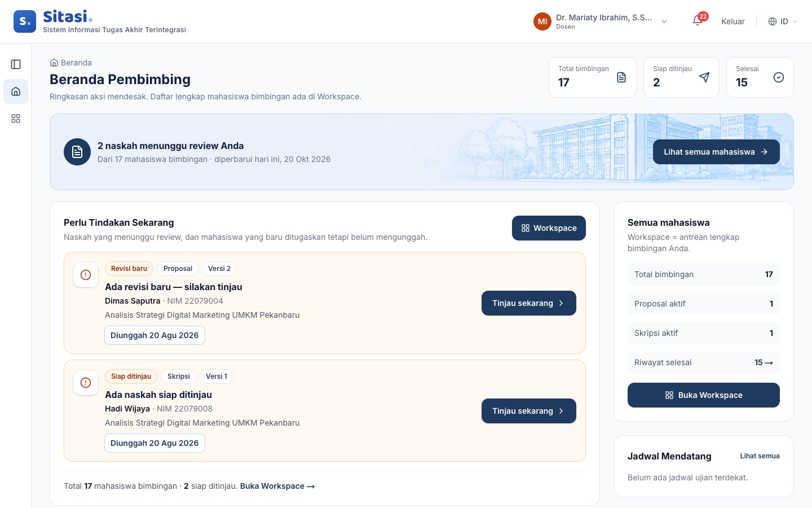812x508 pixels.
Task: Open the workspace grid icon in the sidebar
Action: (16, 119)
